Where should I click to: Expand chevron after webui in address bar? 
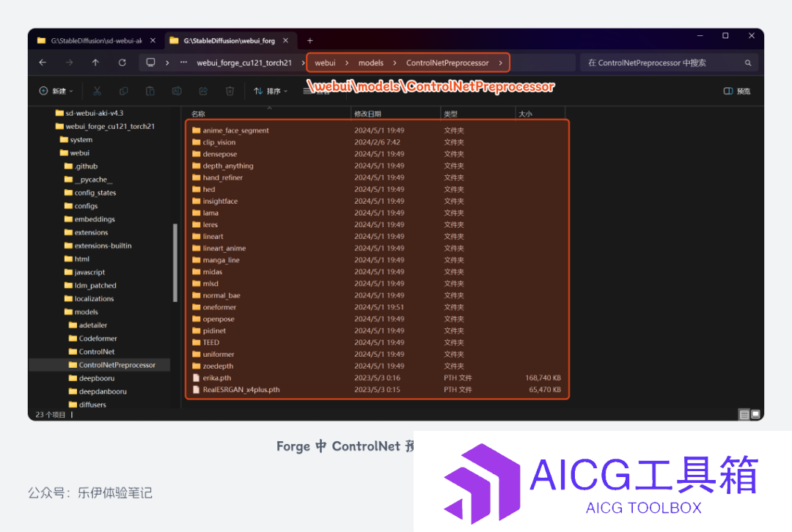click(x=346, y=63)
